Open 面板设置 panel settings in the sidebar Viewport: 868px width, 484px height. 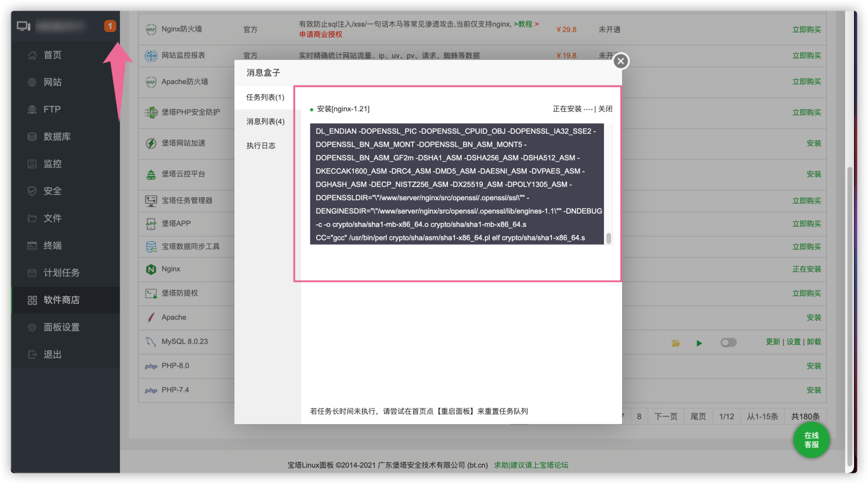pos(60,327)
